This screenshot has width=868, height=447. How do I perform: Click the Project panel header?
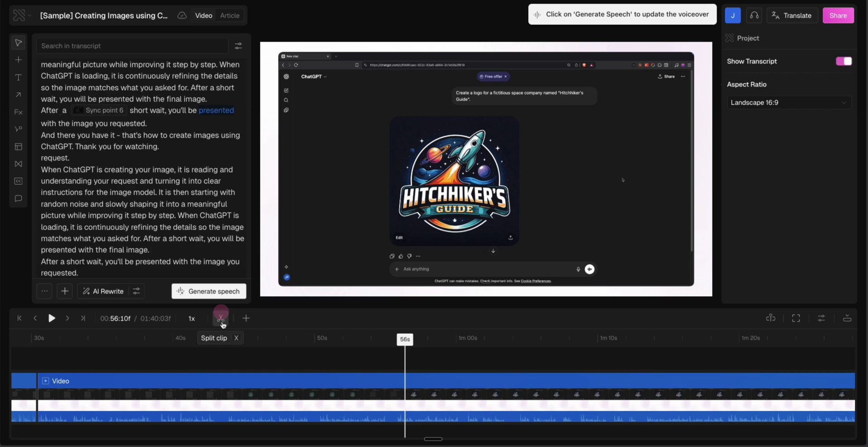(748, 38)
